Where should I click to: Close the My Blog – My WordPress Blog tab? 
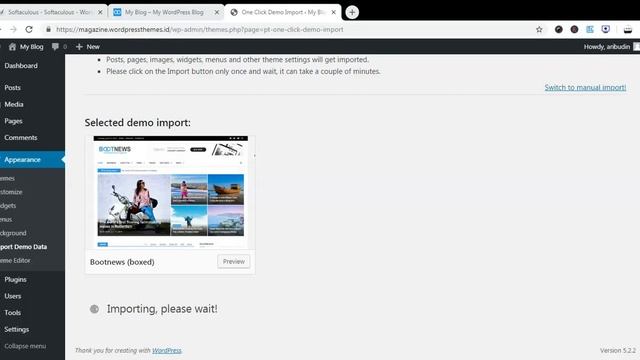point(217,12)
